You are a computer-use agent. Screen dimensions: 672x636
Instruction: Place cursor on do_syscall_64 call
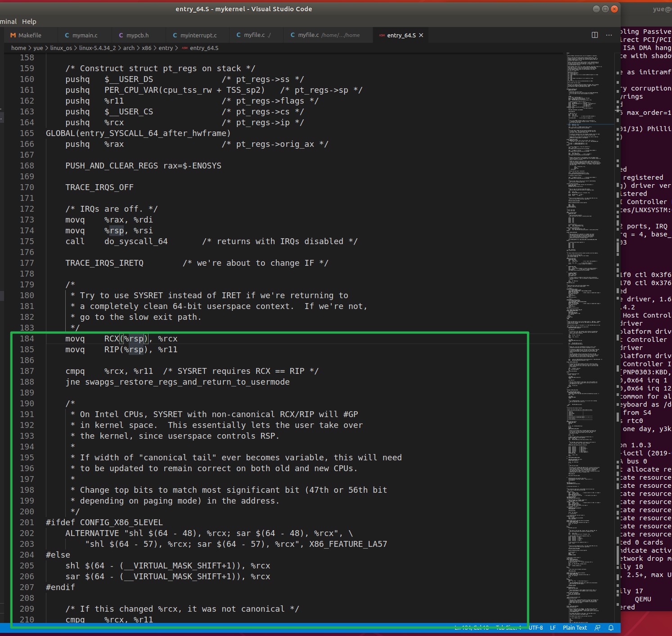point(136,241)
